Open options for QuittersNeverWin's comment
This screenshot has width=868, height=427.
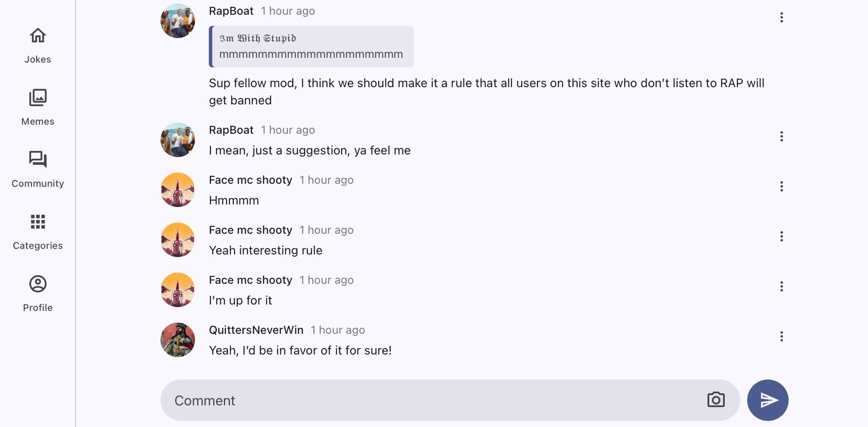pyautogui.click(x=781, y=337)
